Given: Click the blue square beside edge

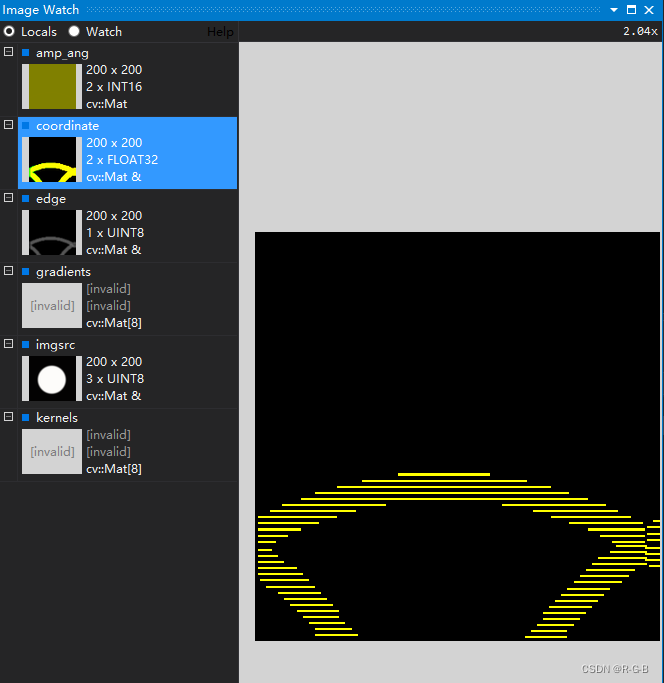Looking at the screenshot, I should [26, 199].
